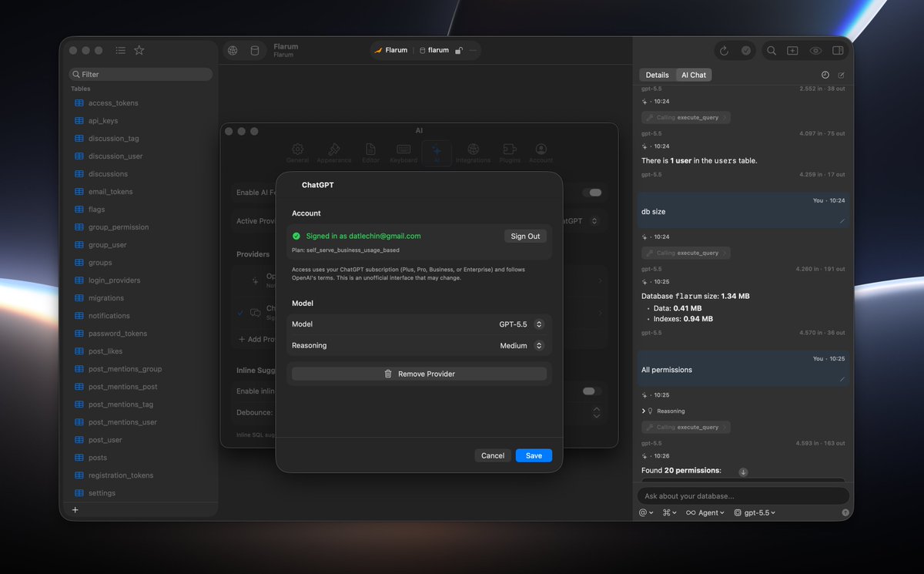
Task: Open the Agent mode dropdown
Action: pos(705,512)
